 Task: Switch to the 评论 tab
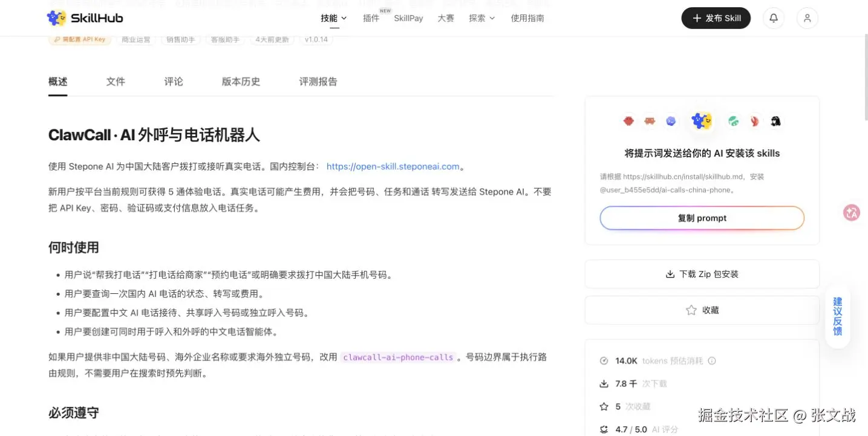[174, 82]
